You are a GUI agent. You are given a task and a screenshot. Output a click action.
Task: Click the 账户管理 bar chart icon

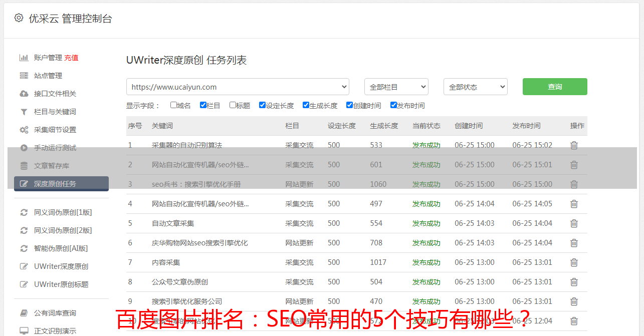point(24,58)
